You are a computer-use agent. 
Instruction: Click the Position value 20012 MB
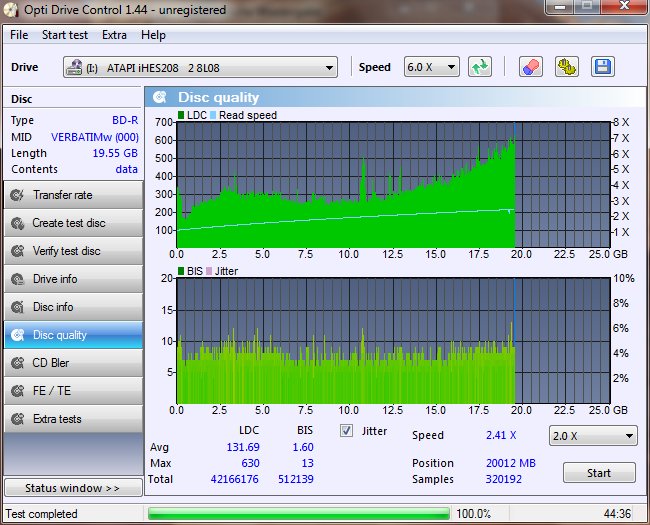[x=511, y=463]
